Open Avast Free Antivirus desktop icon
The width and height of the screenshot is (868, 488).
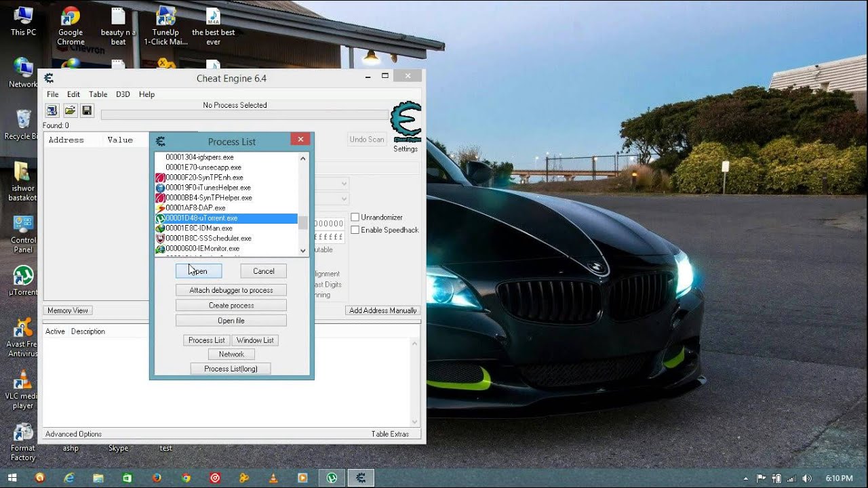23,338
